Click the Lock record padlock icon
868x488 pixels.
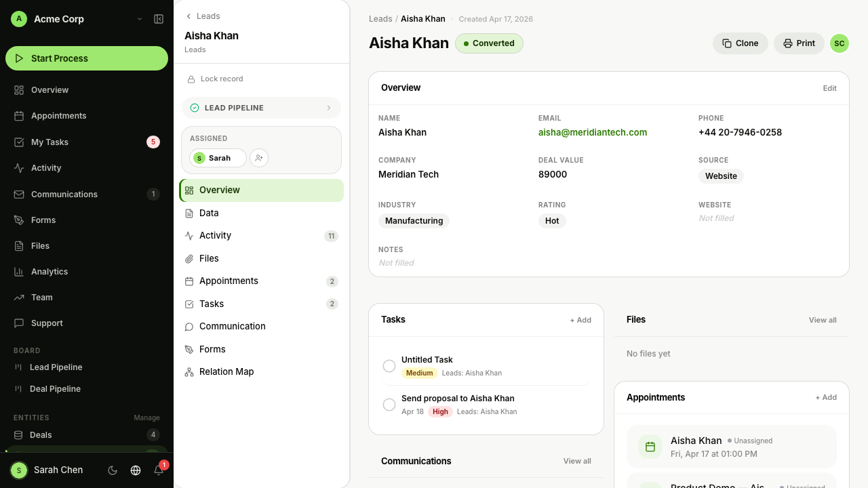coord(191,79)
